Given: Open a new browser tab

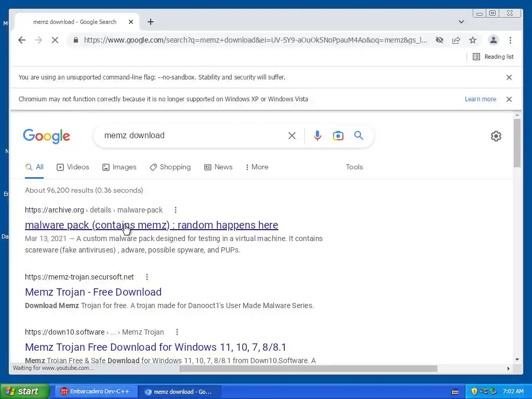Looking at the screenshot, I should 151,22.
